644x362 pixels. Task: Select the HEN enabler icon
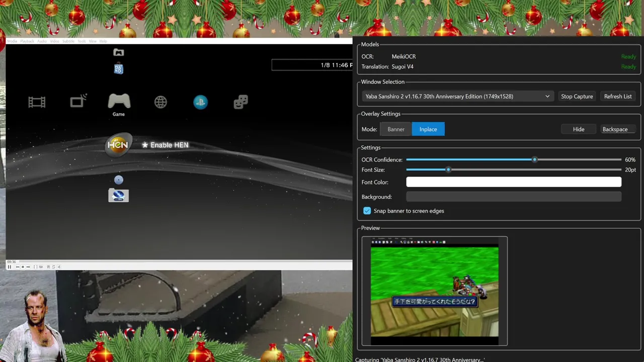(x=118, y=145)
